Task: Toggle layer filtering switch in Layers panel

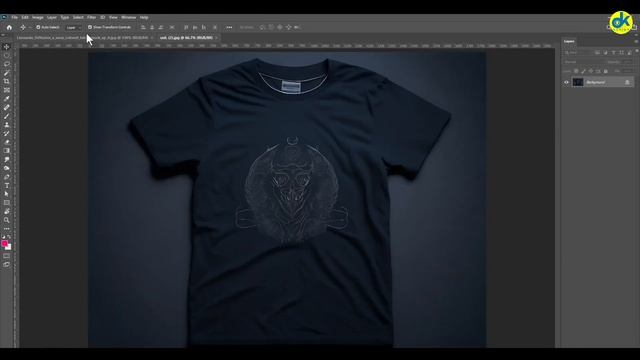Action: [637, 51]
